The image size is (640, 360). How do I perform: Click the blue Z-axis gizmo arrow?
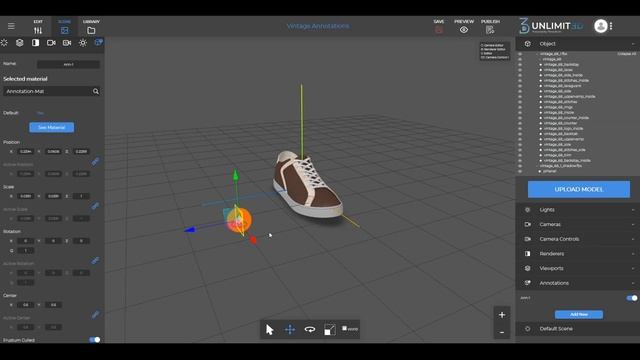coord(190,230)
